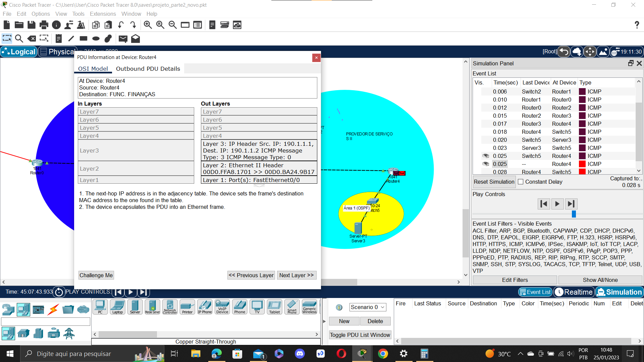644x362 pixels.
Task: Click the Simulation mode icon
Action: pyautogui.click(x=619, y=292)
